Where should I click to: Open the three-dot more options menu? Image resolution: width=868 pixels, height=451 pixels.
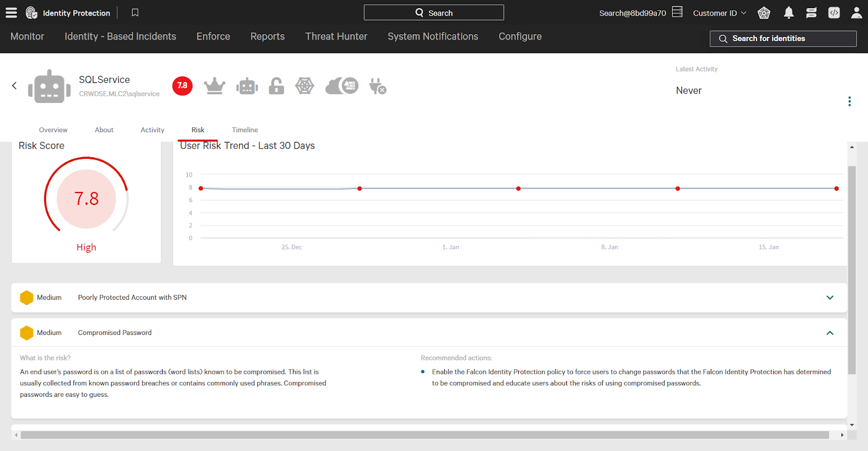(850, 101)
